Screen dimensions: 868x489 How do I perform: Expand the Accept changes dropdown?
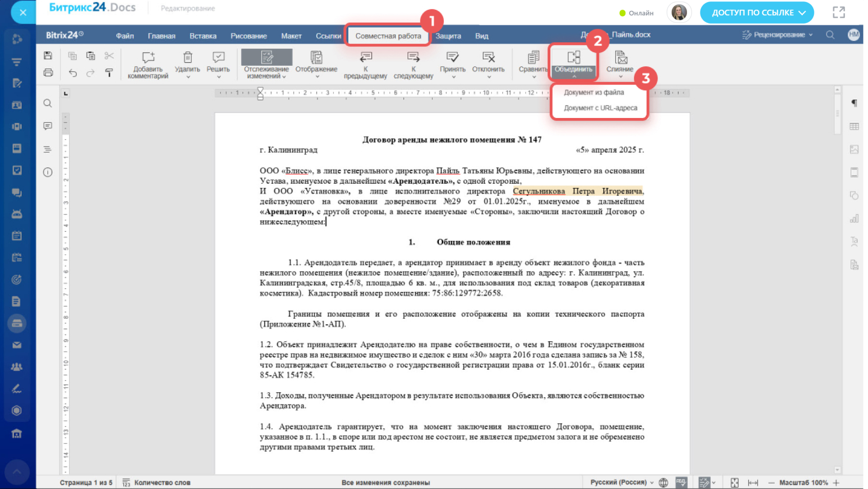tap(453, 77)
